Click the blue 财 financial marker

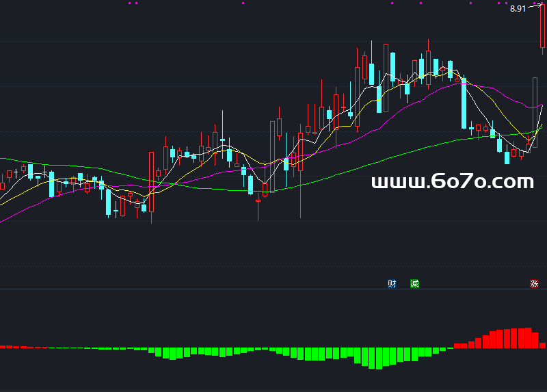pyautogui.click(x=392, y=283)
